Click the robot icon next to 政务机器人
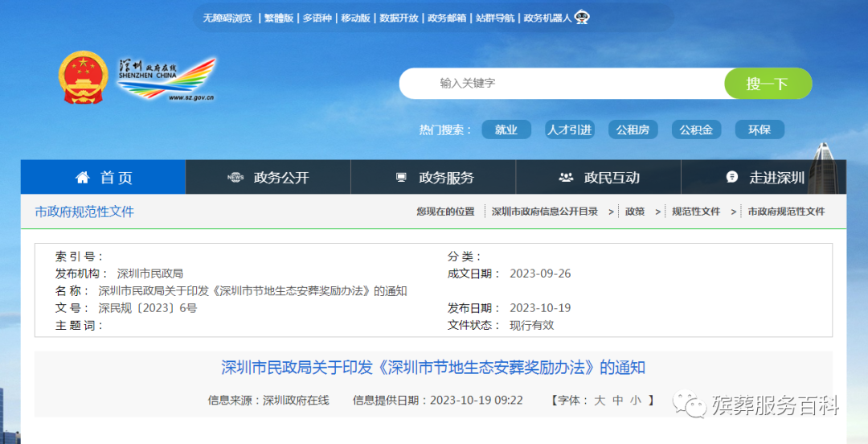 coord(582,18)
